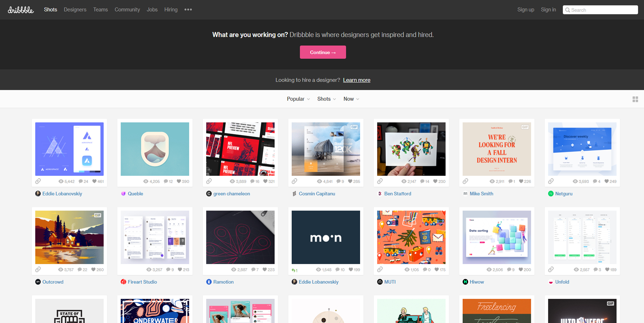This screenshot has width=644, height=323.
Task: Open the Hiring nav item
Action: tap(171, 9)
